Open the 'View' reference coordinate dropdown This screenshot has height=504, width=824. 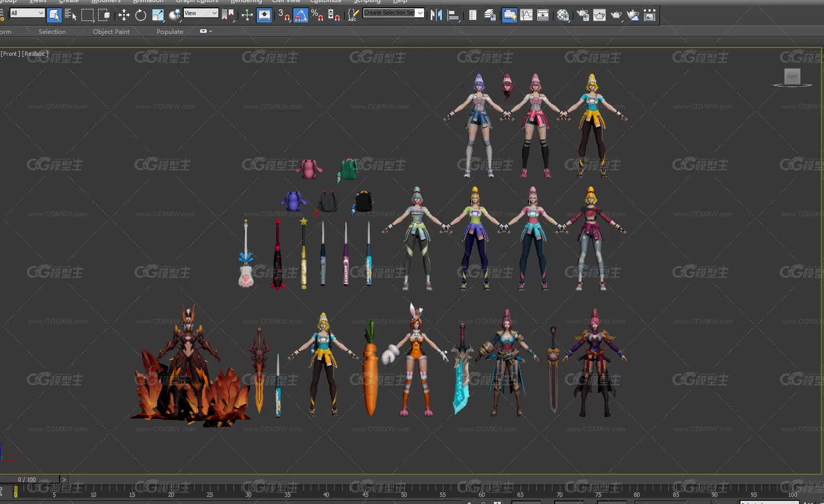pyautogui.click(x=201, y=13)
